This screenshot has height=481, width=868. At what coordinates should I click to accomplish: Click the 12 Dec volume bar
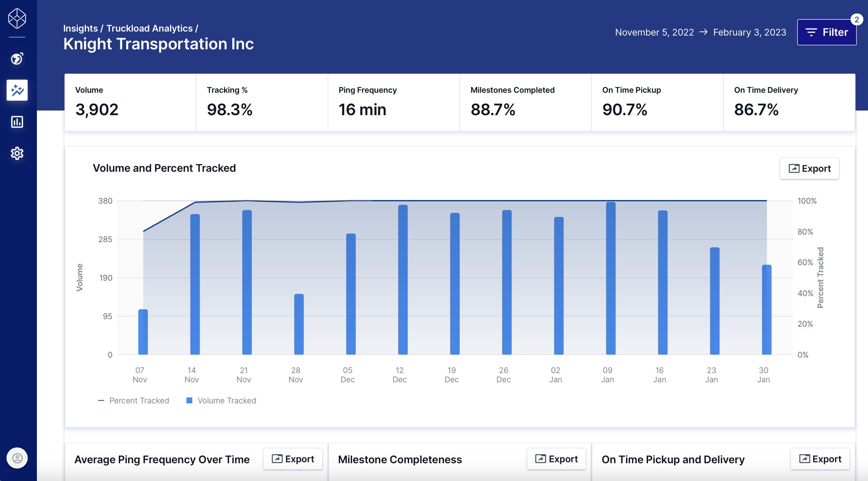point(403,279)
